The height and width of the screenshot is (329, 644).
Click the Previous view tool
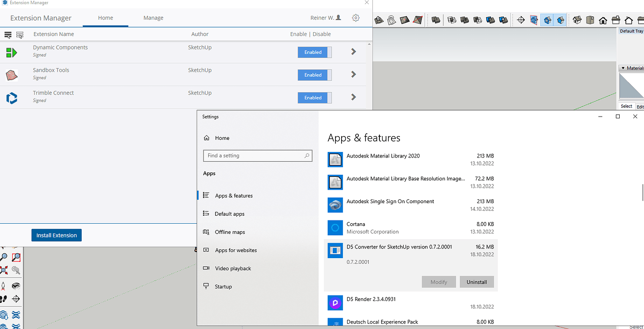click(x=16, y=270)
